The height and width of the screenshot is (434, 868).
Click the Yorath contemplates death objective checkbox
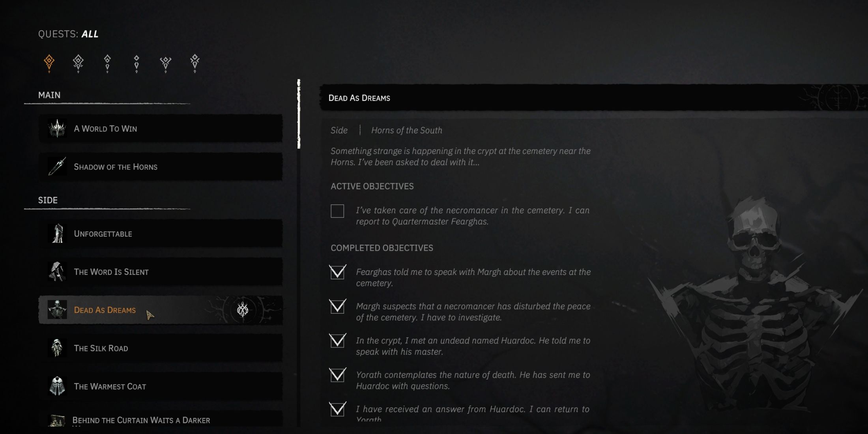338,375
